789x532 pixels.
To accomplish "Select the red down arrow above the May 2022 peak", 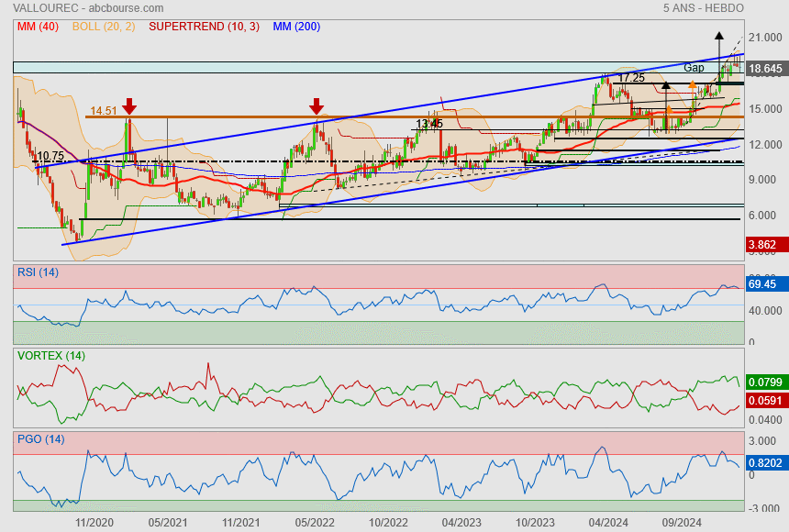I will click(x=316, y=106).
